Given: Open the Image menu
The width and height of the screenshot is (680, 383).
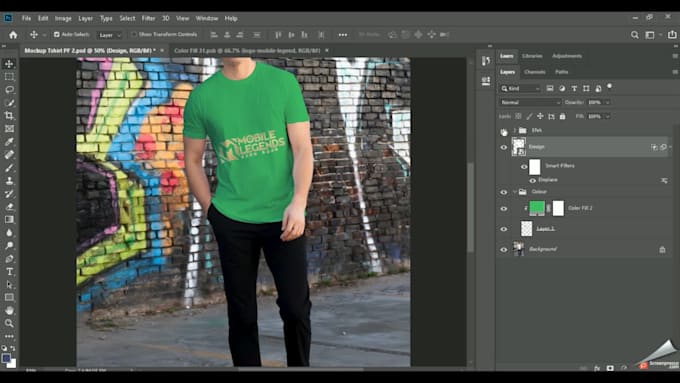Looking at the screenshot, I should (x=63, y=18).
